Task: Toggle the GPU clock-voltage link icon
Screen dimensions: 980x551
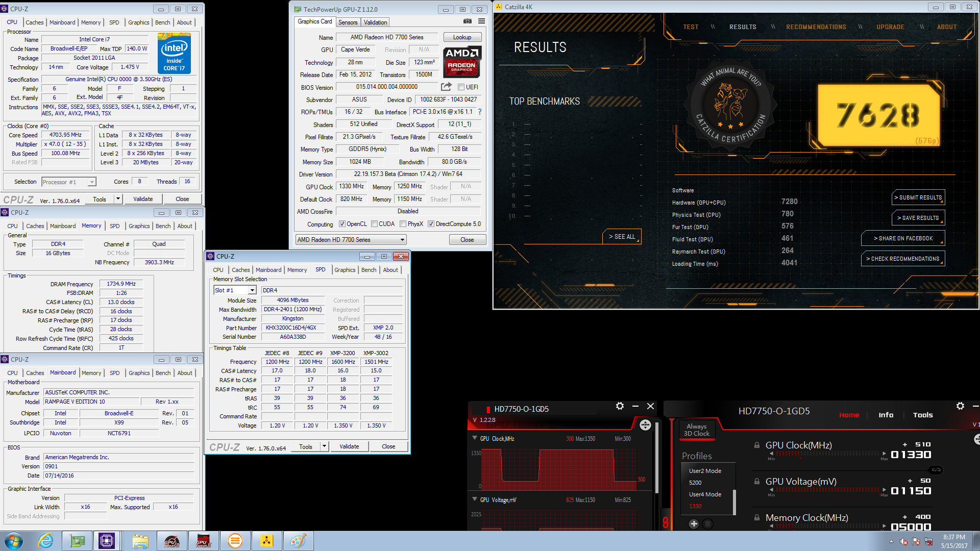Action: coord(936,469)
